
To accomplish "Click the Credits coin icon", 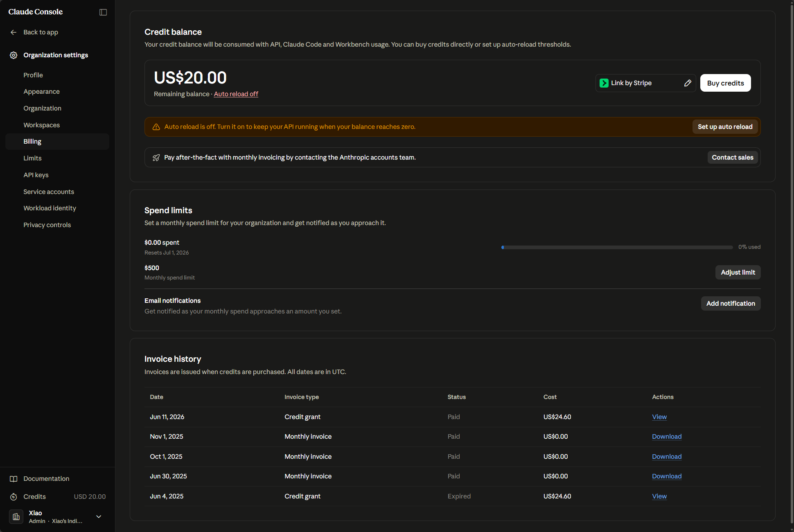I will pos(14,497).
